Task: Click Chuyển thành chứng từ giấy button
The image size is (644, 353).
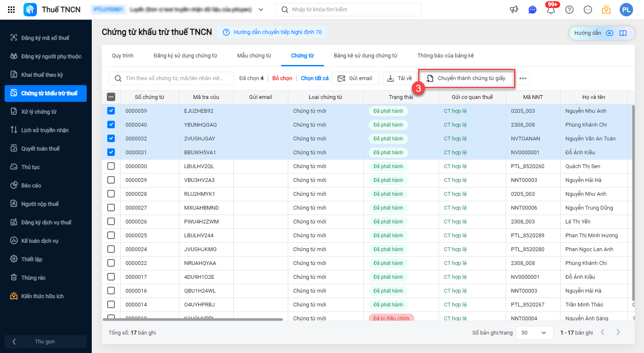Action: [x=467, y=78]
